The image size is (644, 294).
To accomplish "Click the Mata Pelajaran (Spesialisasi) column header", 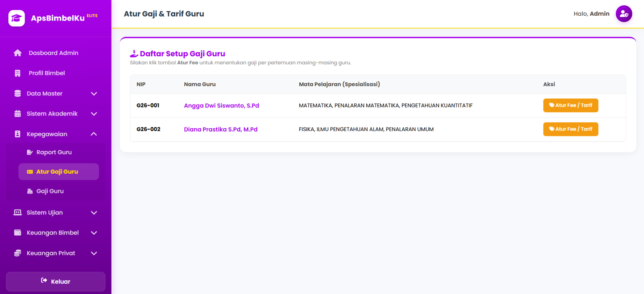I will [x=339, y=84].
